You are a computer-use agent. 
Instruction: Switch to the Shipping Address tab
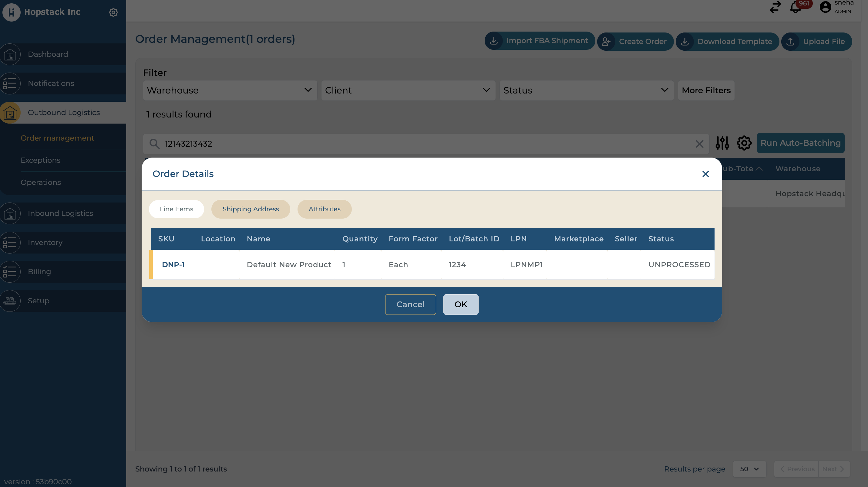(x=251, y=209)
